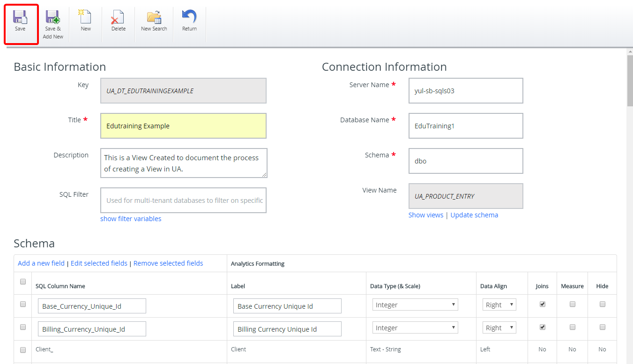Viewport: 633px width, 364px height.
Task: Click the Save & Add New icon
Action: pos(53,17)
